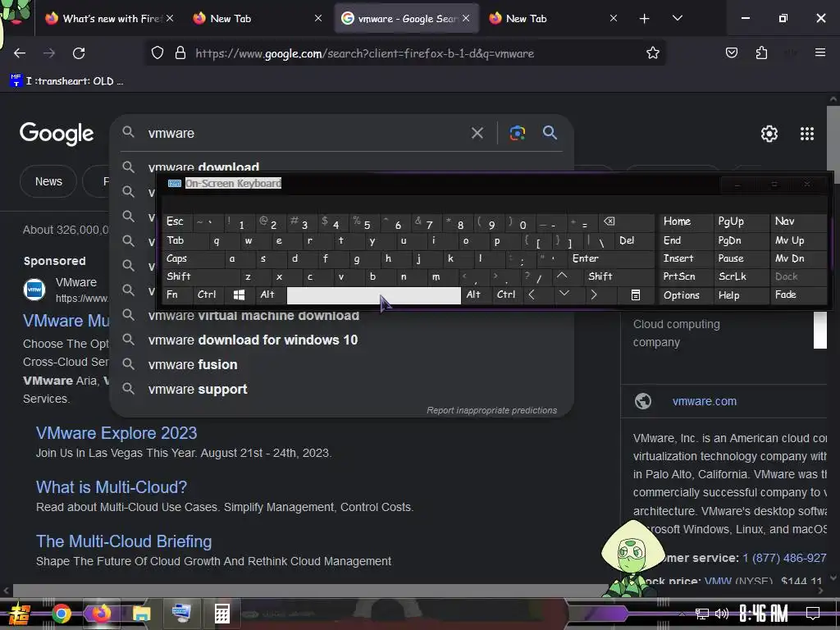Open the Google apps grid
840x630 pixels.
[x=807, y=134]
